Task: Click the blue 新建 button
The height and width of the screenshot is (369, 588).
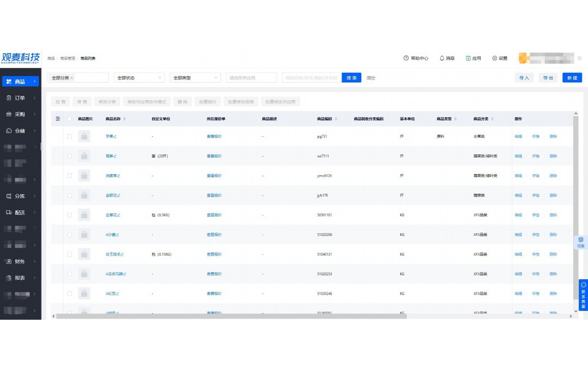Action: pos(572,78)
